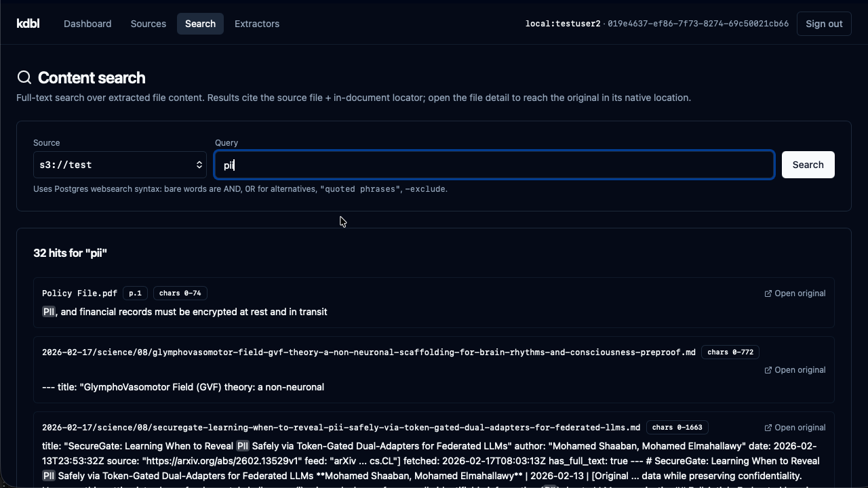868x488 pixels.
Task: Open the Extractors tab
Action: tap(257, 24)
